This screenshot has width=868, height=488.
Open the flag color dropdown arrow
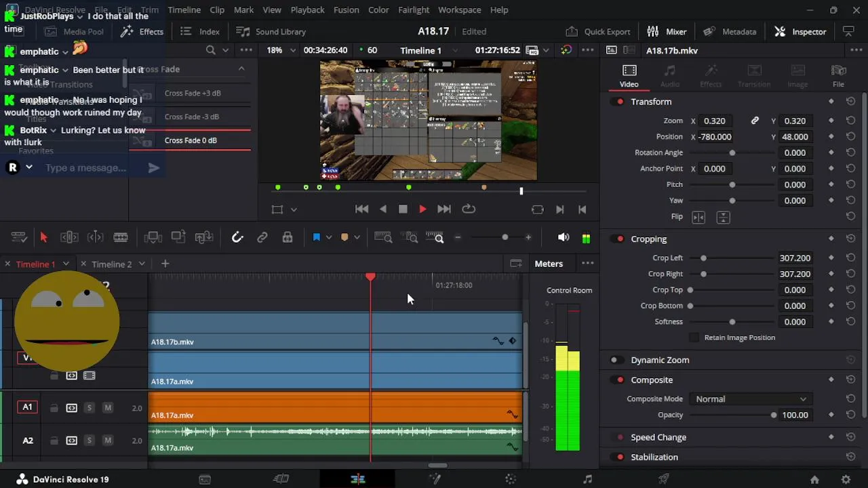[x=329, y=237]
